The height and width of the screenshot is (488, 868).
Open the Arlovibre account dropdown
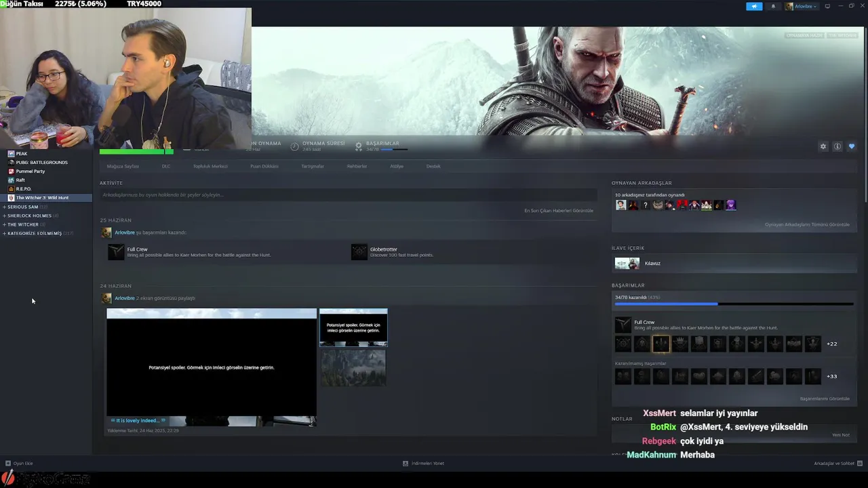(x=802, y=6)
